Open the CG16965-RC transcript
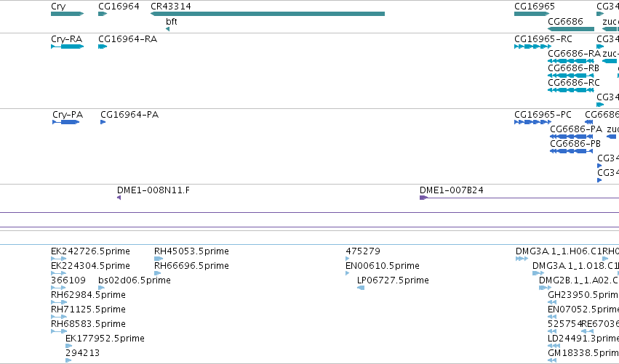This screenshot has height=364, width=619. 532,46
